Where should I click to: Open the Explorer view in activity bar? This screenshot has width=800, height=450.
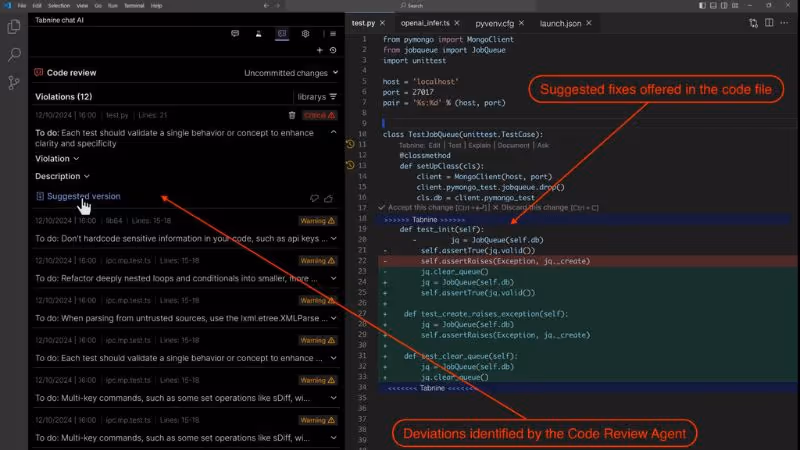coord(14,27)
